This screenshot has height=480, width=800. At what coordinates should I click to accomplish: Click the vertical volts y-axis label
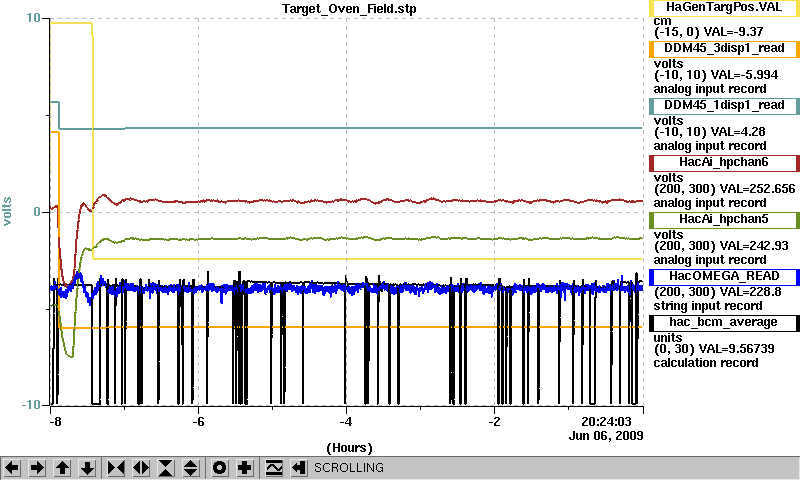[7, 211]
